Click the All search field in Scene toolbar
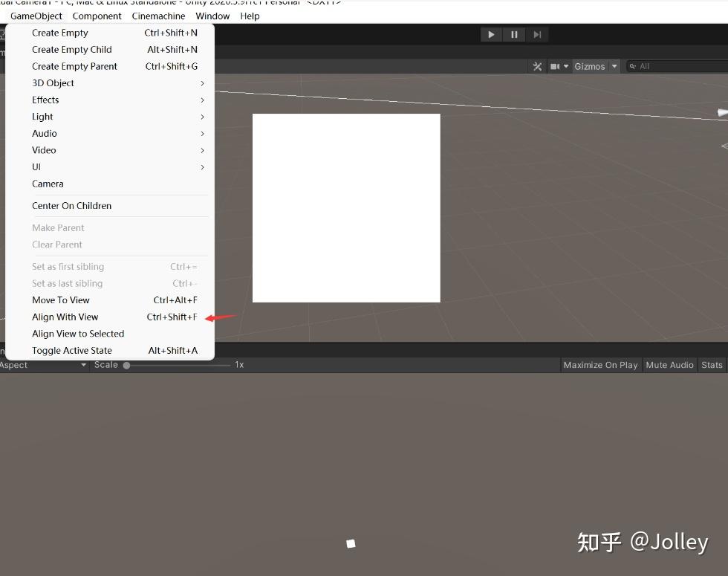 coord(654,66)
